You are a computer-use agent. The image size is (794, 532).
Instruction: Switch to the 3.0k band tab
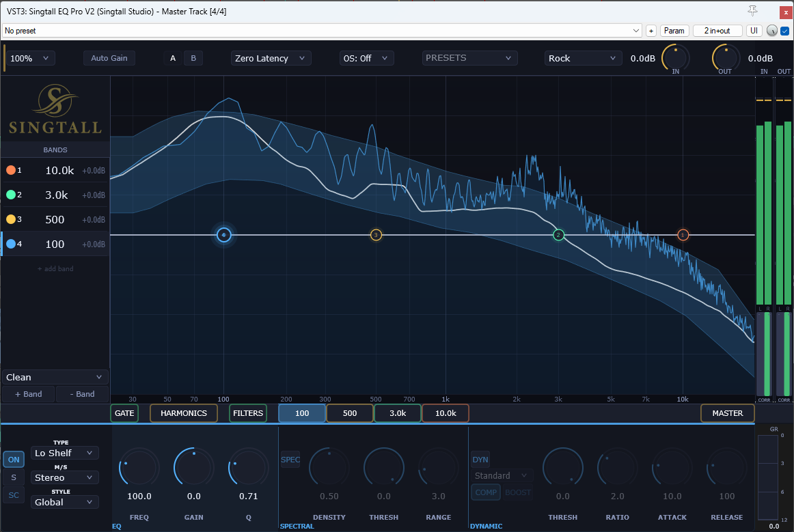398,413
